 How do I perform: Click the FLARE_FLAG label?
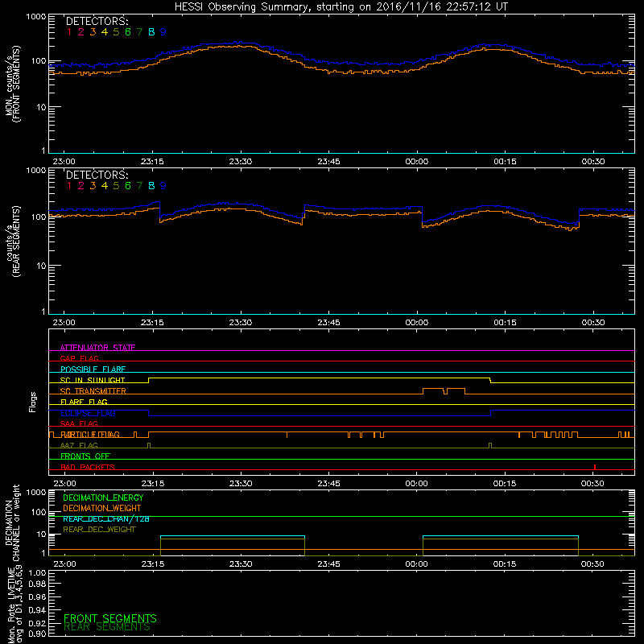84,402
